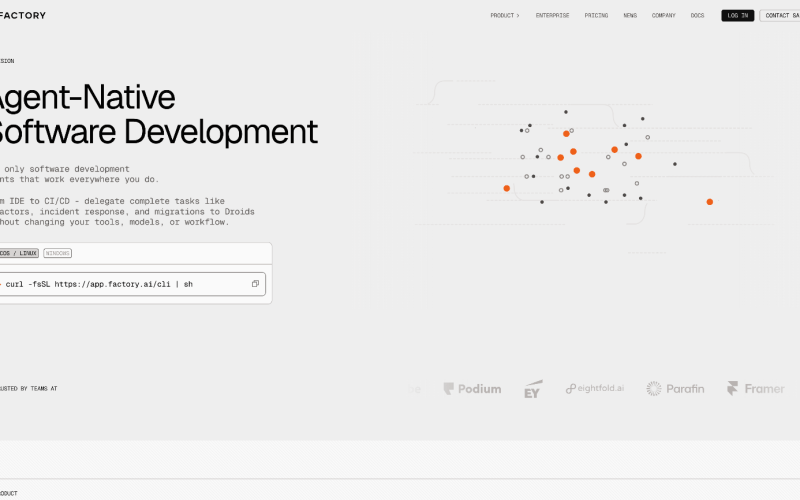Click the curl install command text
This screenshot has height=500, width=800.
99,284
